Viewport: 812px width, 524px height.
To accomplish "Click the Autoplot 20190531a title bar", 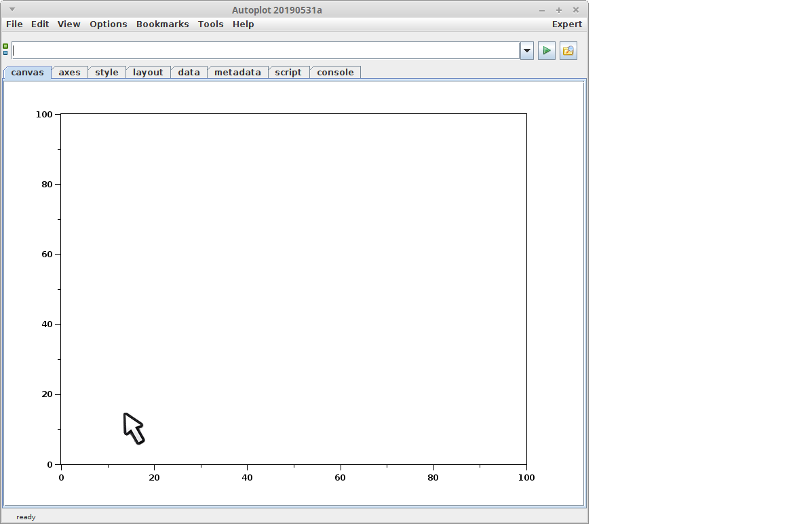I will pos(277,10).
